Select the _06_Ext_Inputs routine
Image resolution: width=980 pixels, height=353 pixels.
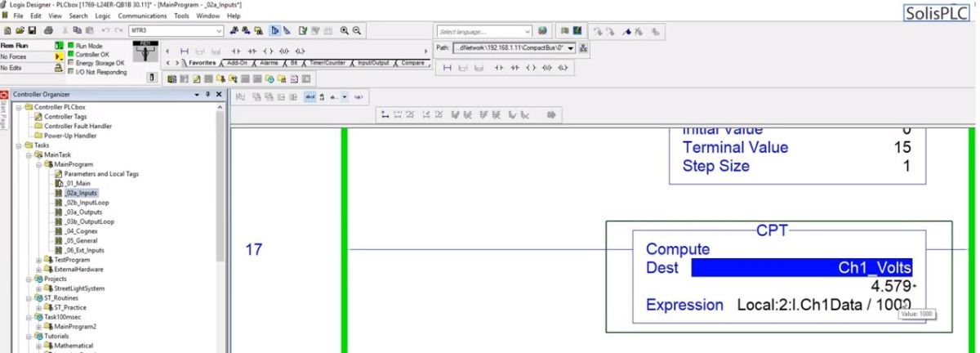83,250
